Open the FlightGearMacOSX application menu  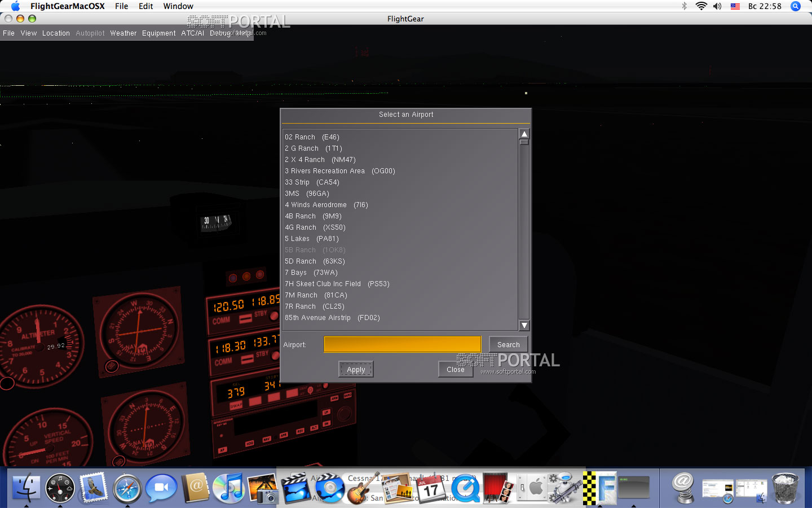(68, 6)
